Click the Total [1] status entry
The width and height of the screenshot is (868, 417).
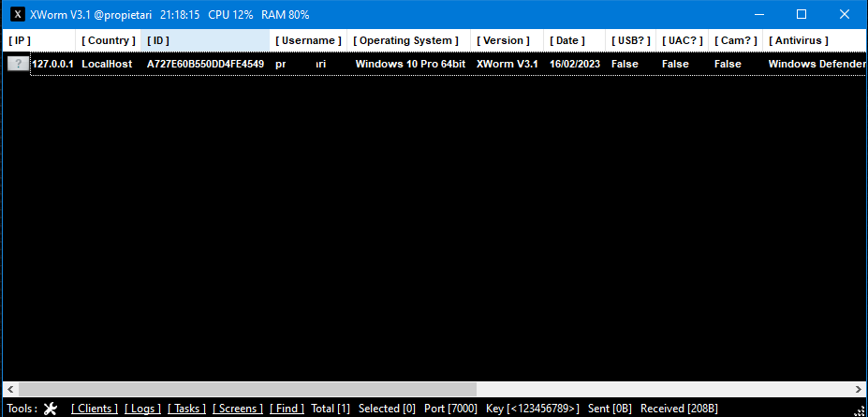click(x=331, y=409)
